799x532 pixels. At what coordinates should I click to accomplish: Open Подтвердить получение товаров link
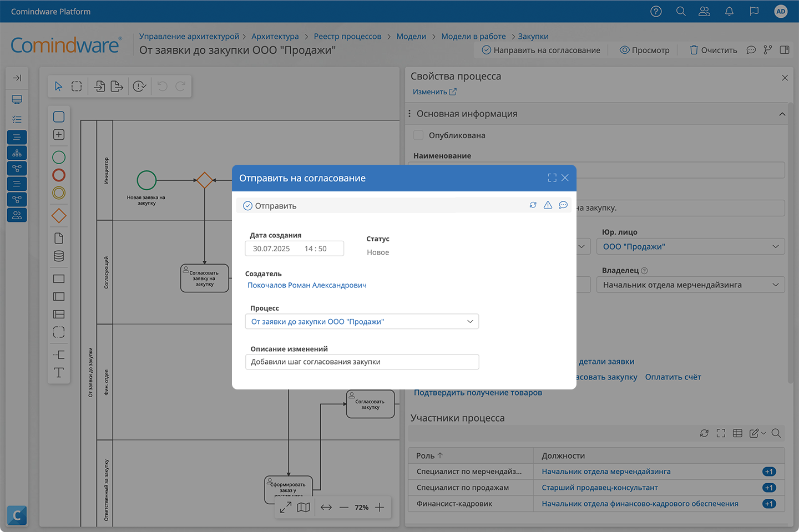(478, 392)
